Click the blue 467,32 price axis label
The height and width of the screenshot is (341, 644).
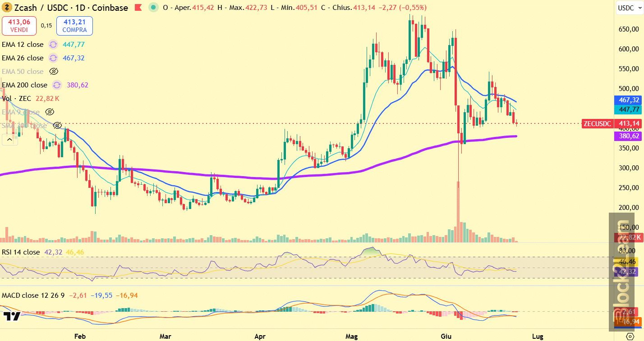pyautogui.click(x=629, y=100)
